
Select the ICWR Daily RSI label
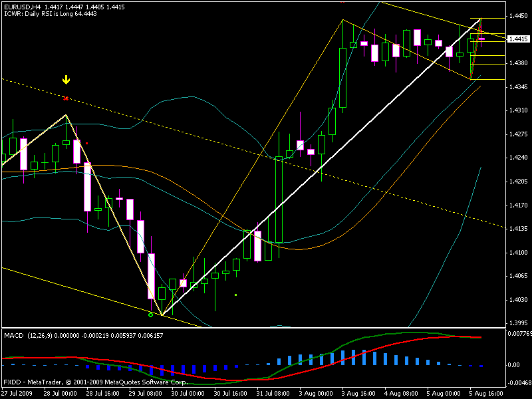[50, 13]
